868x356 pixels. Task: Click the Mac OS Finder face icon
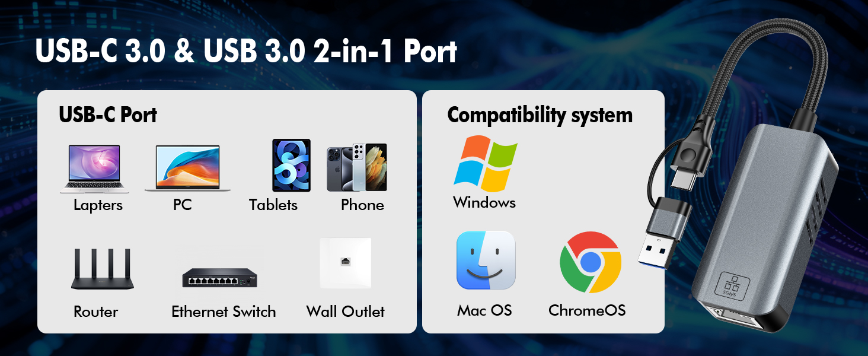pyautogui.click(x=486, y=260)
